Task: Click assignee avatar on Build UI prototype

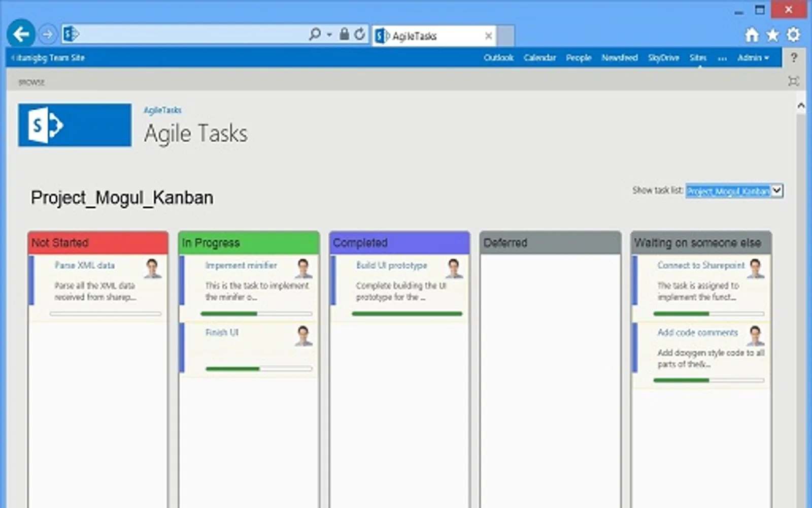Action: pos(454,269)
